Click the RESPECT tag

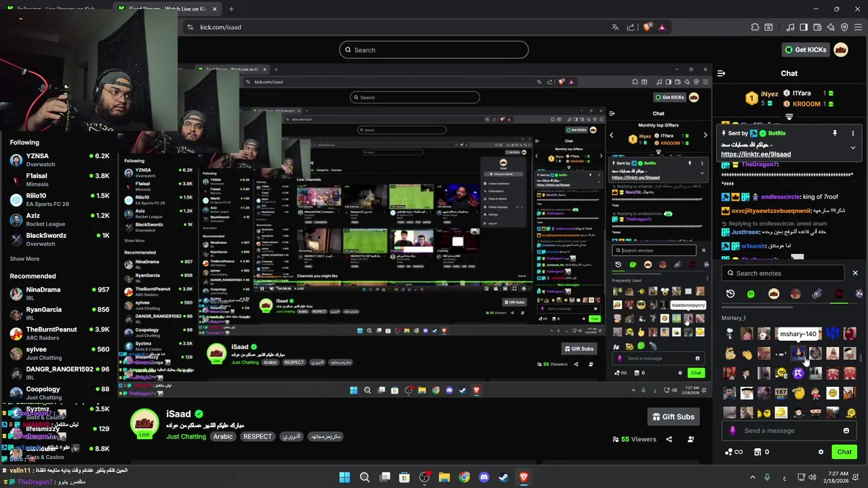click(x=258, y=436)
